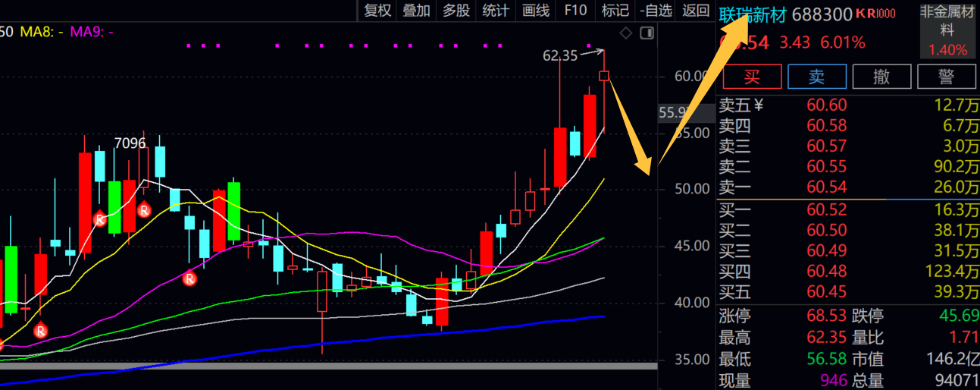The width and height of the screenshot is (980, 390).
Task: Click the lowest R marker at the chart's left
Action: (40, 330)
